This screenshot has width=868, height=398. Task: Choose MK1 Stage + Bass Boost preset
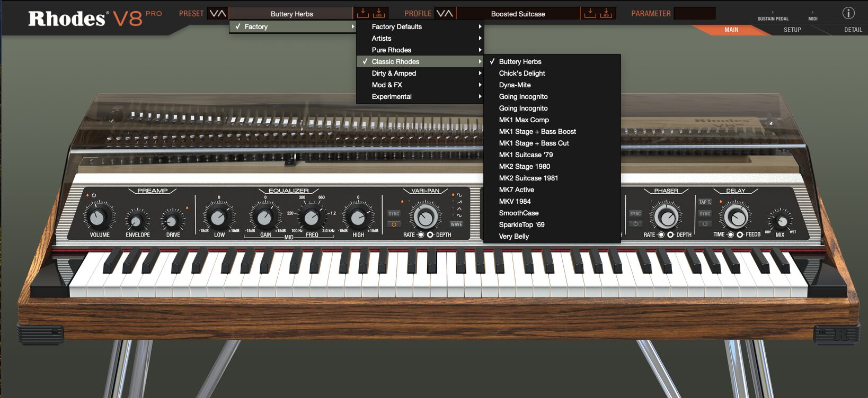552,131
